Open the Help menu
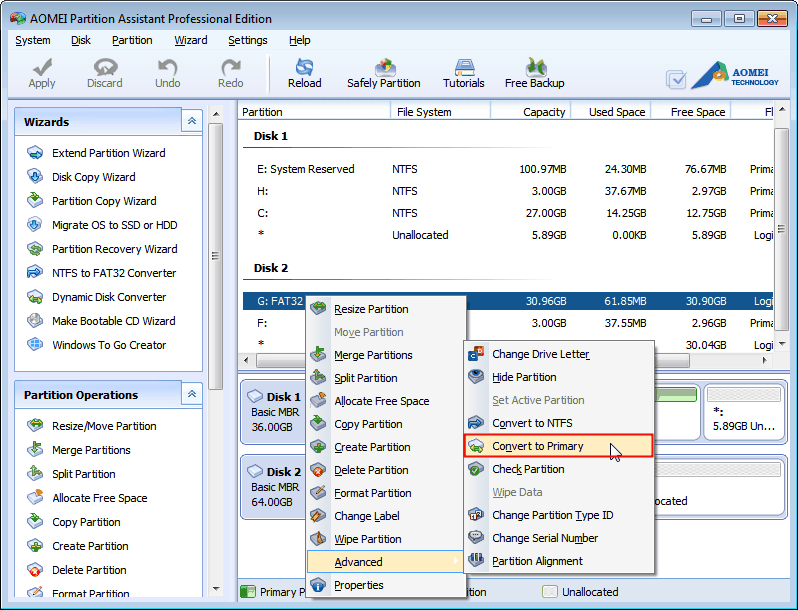Viewport: 798px width, 610px height. [299, 40]
